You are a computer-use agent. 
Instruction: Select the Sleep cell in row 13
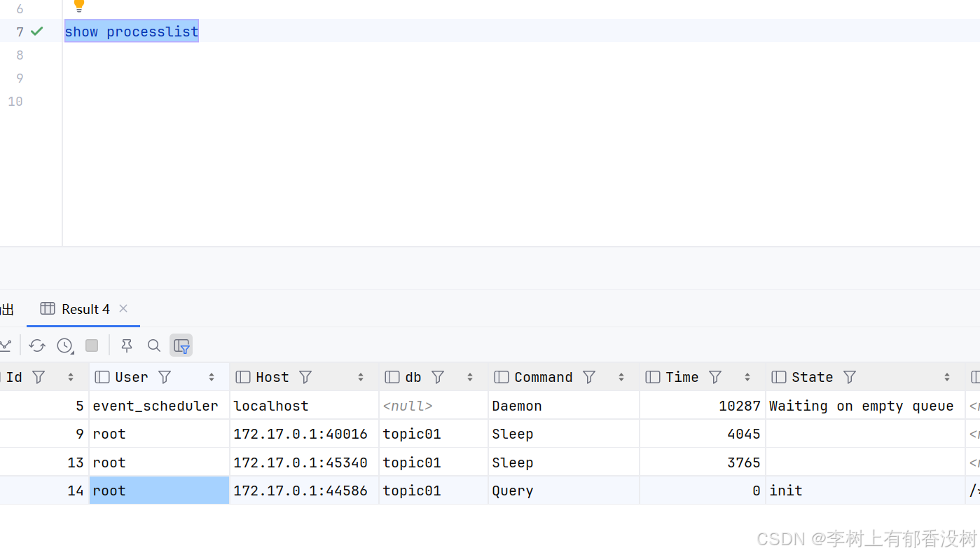pos(564,463)
